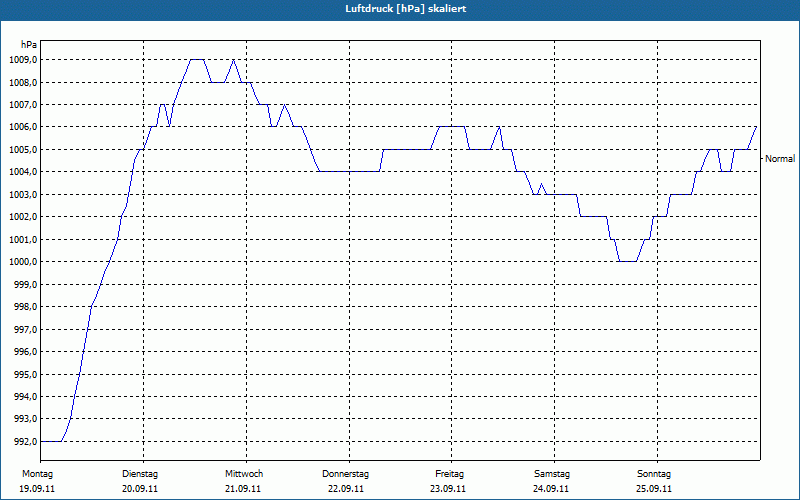Select the 1002,0 axis value
800x500 pixels.
coord(23,217)
